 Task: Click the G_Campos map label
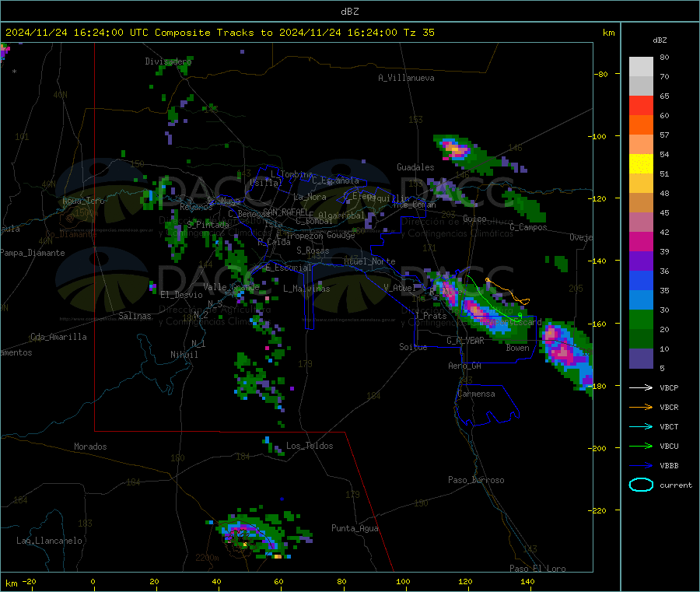coord(529,227)
